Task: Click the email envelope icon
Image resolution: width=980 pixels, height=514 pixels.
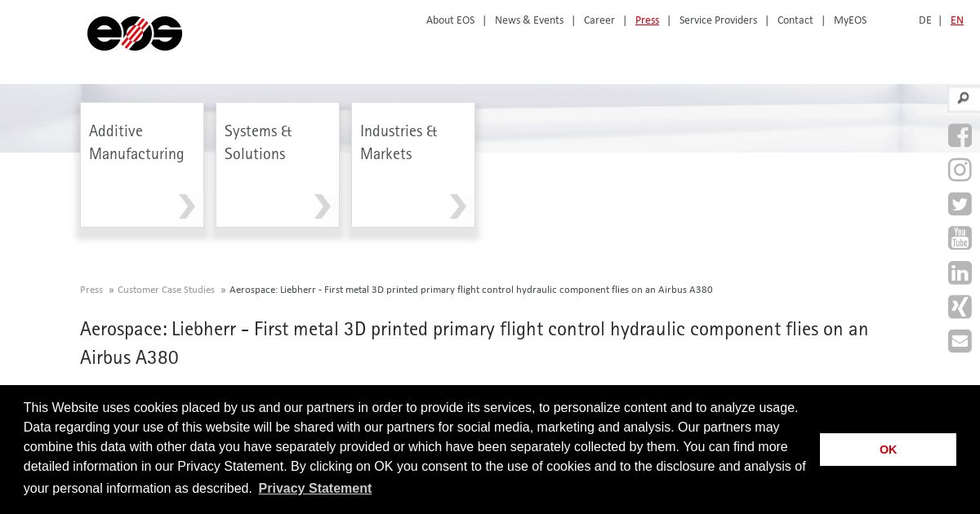Action: tap(960, 341)
